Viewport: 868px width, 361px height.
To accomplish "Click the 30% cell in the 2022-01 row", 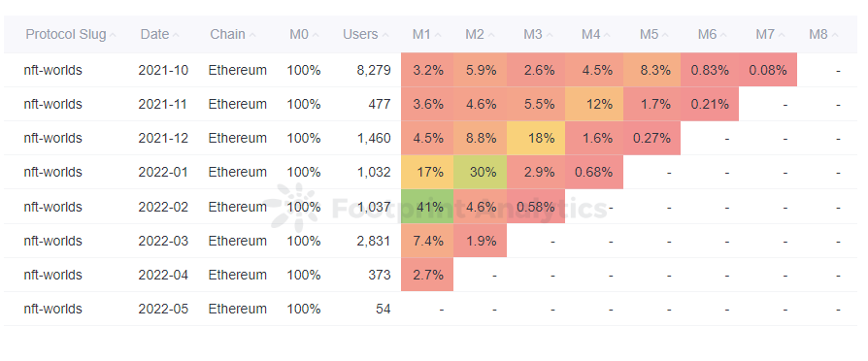I will coord(480,172).
